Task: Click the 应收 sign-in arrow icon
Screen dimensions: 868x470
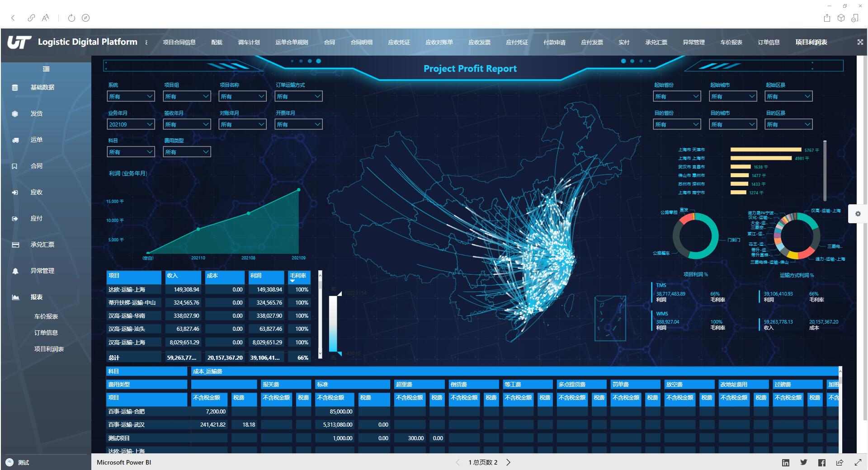Action: click(x=15, y=192)
